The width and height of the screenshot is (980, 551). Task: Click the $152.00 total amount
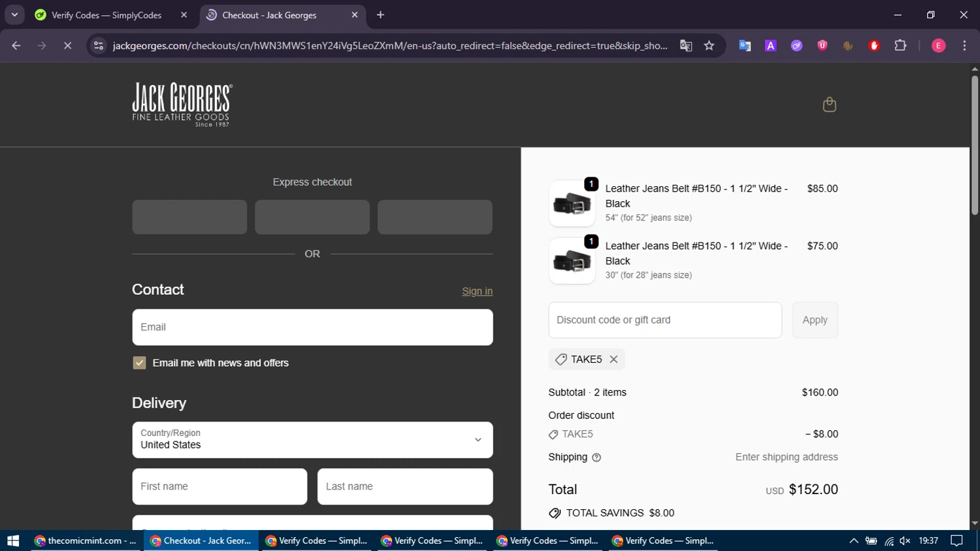coord(813,490)
